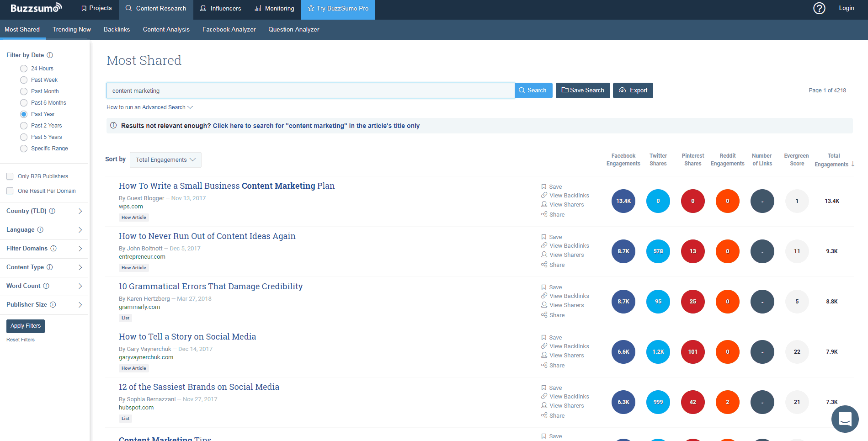Select the Specific Range date filter

24,149
